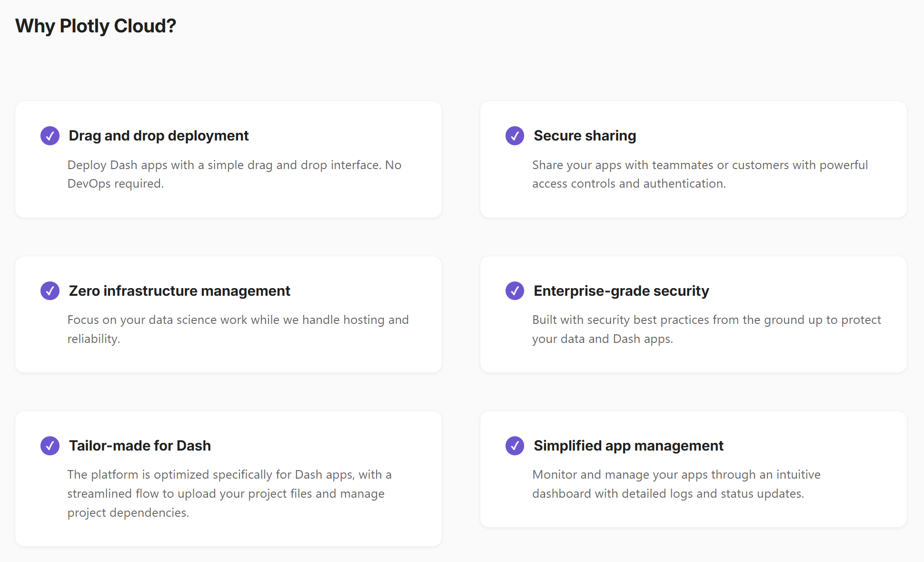Select the checkmark icon beside Tailor-made for Dash
The height and width of the screenshot is (562, 924).
(50, 446)
